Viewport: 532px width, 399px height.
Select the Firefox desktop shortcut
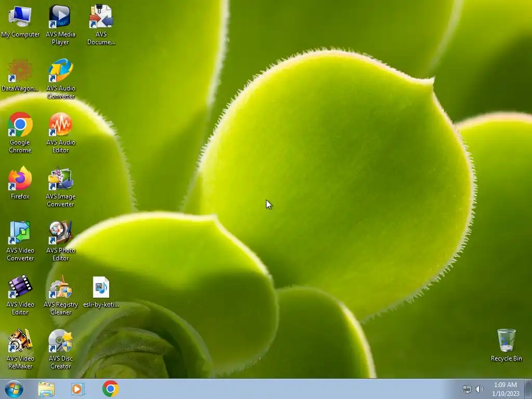click(x=20, y=183)
